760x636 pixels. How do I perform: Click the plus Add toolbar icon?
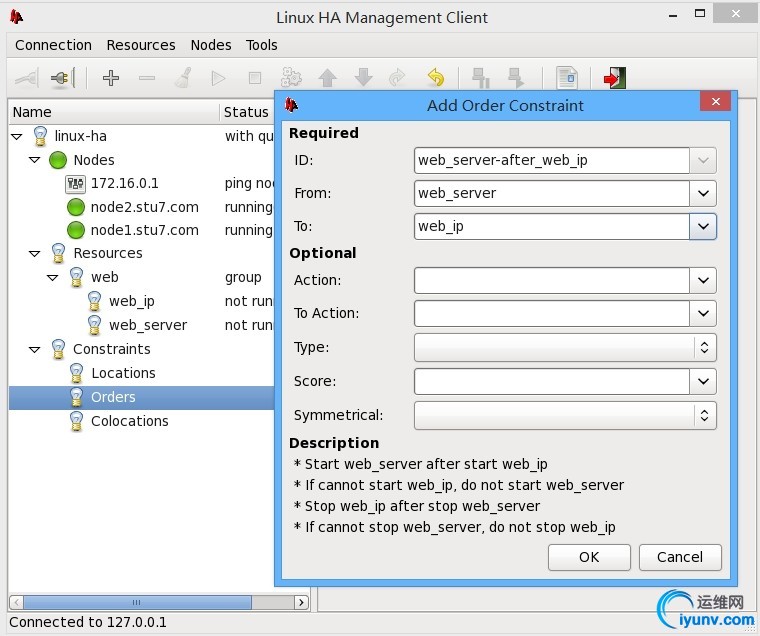pyautogui.click(x=111, y=78)
